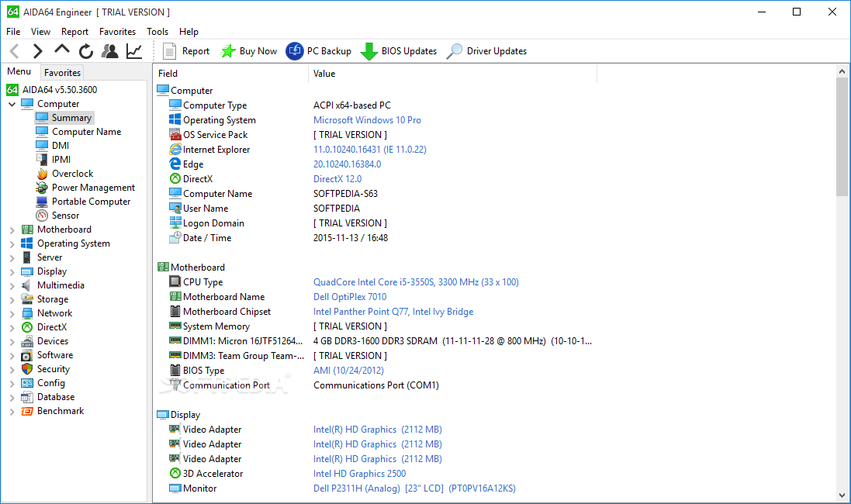Image resolution: width=851 pixels, height=504 pixels.
Task: Open Intel HD Graphics 2500 link
Action: [x=359, y=474]
